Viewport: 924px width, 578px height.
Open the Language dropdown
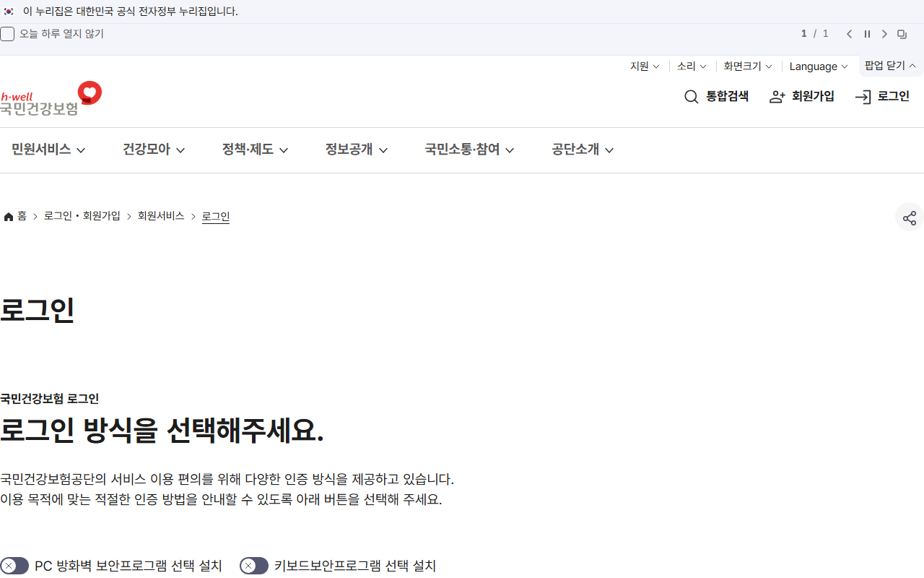coord(818,66)
